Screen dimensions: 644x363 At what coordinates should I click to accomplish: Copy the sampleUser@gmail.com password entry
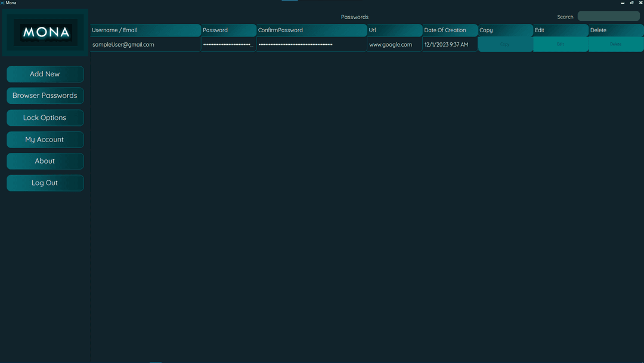505,44
